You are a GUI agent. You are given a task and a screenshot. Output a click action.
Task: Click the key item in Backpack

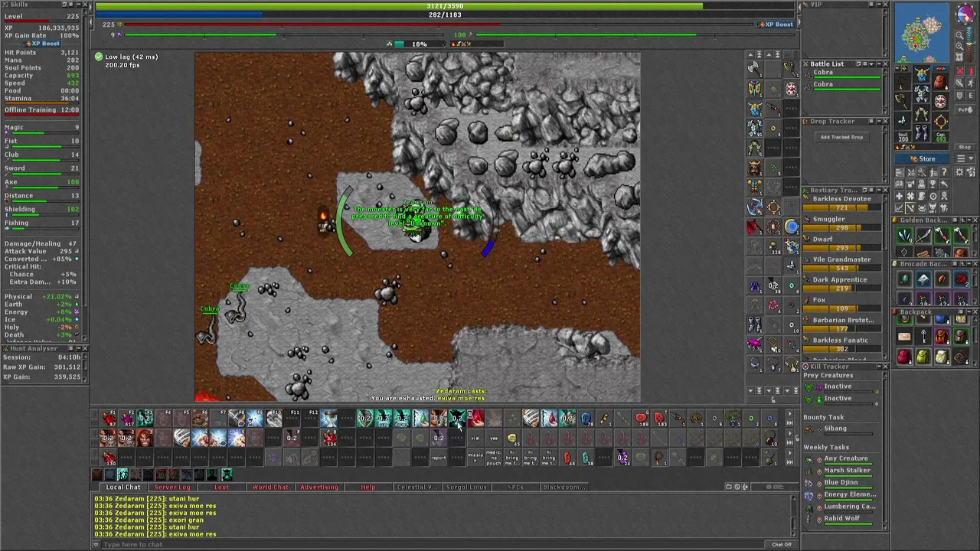pyautogui.click(x=923, y=336)
